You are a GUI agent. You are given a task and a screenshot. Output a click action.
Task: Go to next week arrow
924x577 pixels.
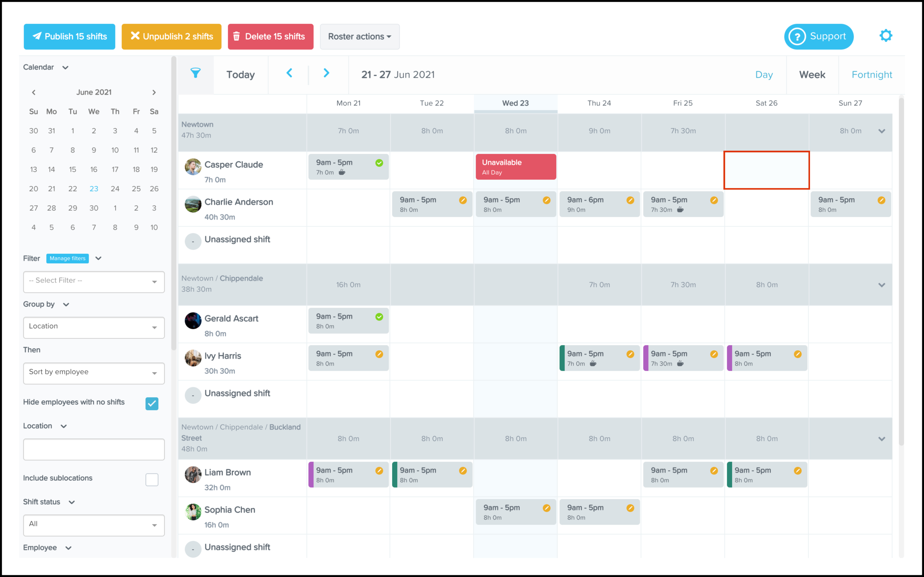coord(326,73)
